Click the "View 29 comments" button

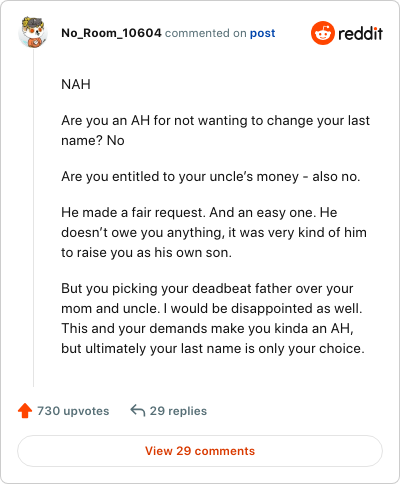[x=200, y=451]
